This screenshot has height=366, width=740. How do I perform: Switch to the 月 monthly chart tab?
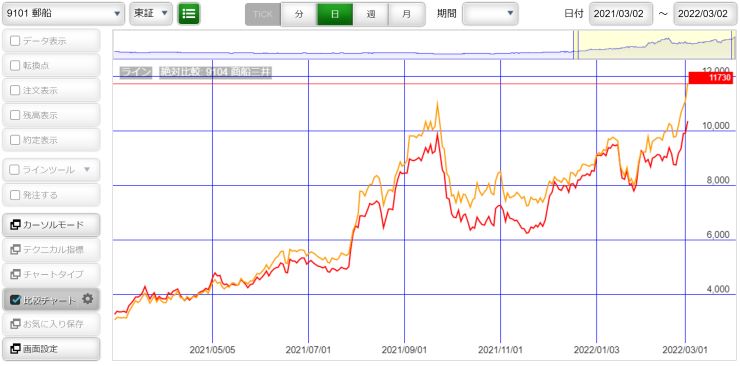pyautogui.click(x=406, y=14)
